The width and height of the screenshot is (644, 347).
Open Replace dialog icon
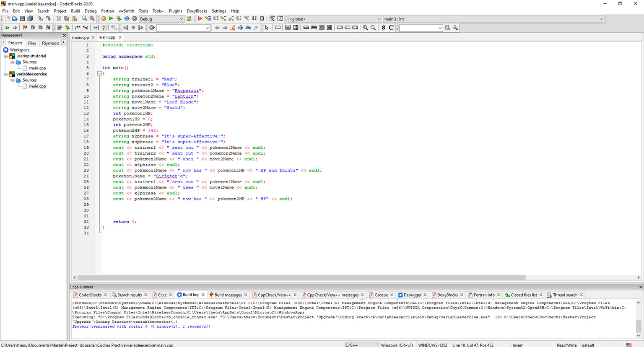[92, 19]
